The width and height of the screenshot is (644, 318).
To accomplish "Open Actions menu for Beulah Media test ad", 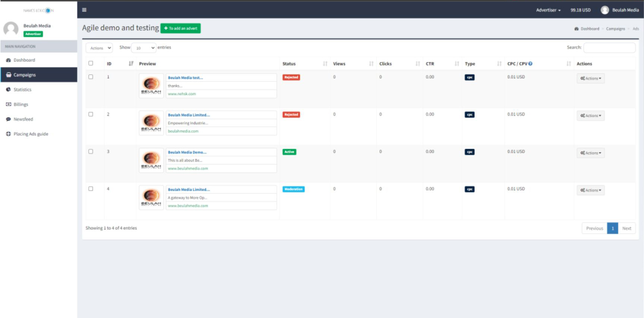I will tap(591, 78).
